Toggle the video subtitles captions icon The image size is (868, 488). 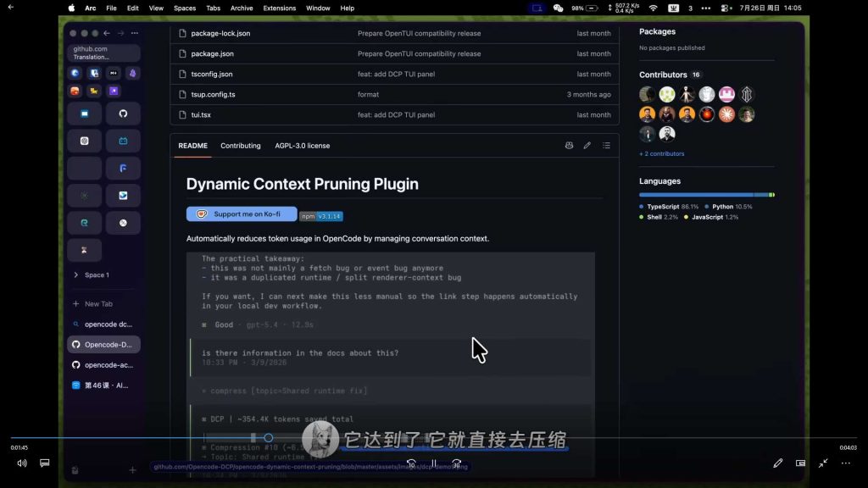click(x=45, y=463)
